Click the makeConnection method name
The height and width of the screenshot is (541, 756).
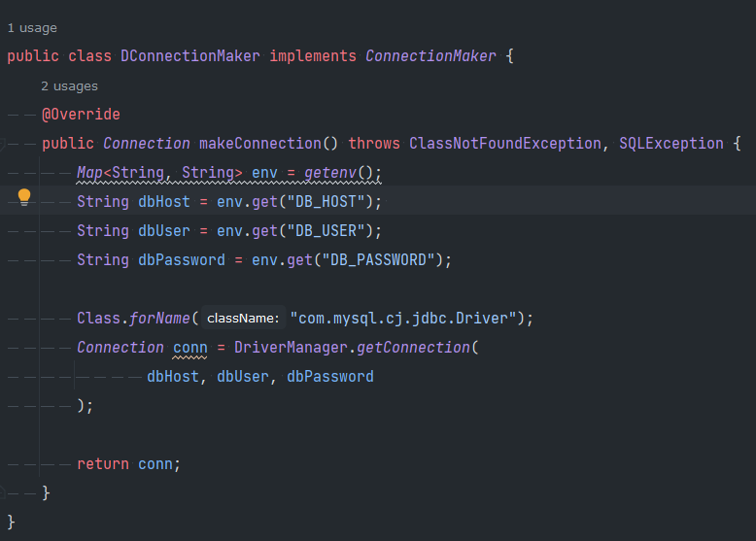click(260, 143)
